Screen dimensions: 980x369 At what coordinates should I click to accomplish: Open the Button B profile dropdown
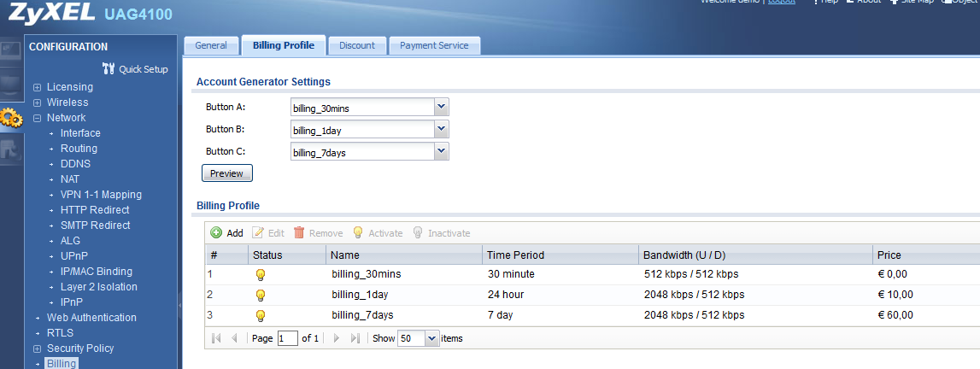pos(441,130)
